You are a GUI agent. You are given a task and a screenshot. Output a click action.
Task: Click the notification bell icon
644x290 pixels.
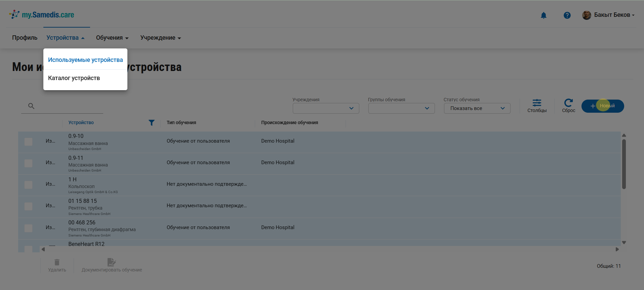coord(544,15)
